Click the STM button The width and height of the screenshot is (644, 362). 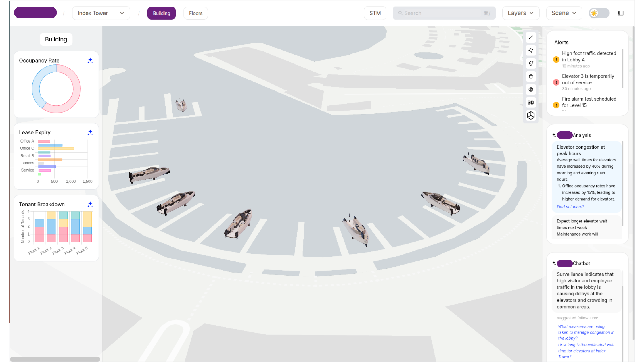(375, 13)
